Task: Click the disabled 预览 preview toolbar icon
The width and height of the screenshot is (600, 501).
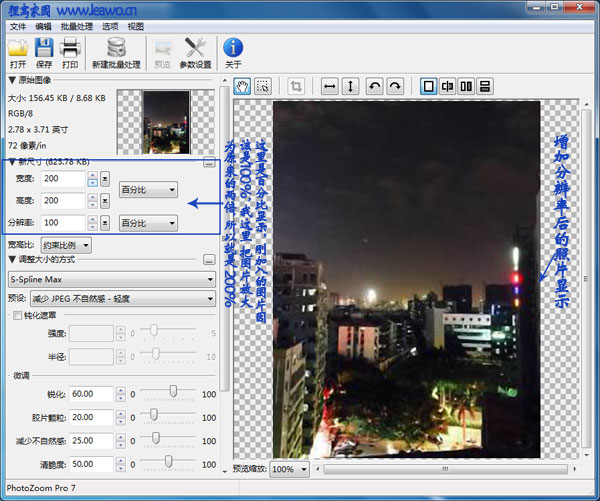Action: pyautogui.click(x=162, y=53)
